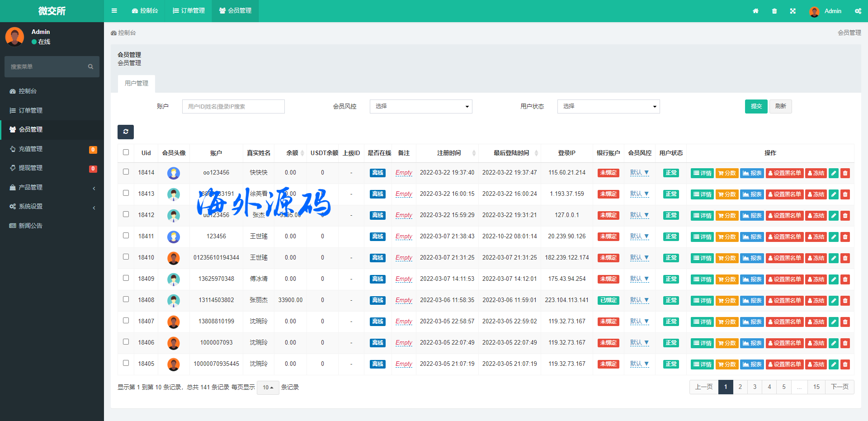Click the home icon in top bar
This screenshot has width=868, height=421.
click(755, 11)
